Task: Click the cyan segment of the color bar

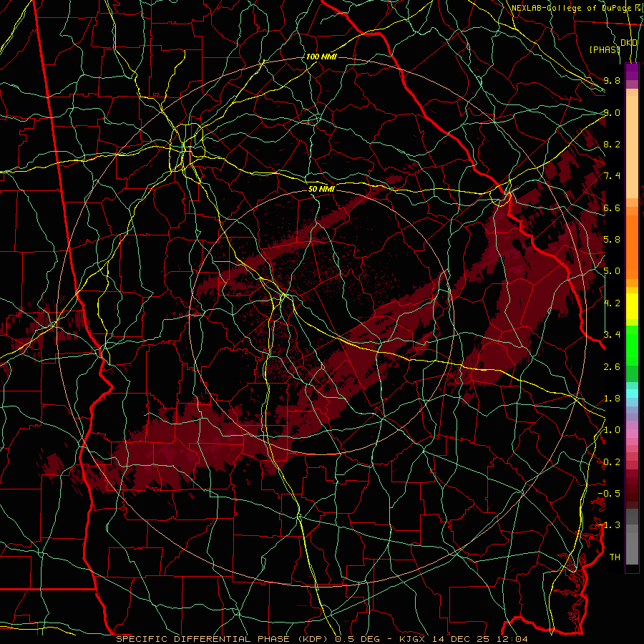Action: (x=632, y=393)
